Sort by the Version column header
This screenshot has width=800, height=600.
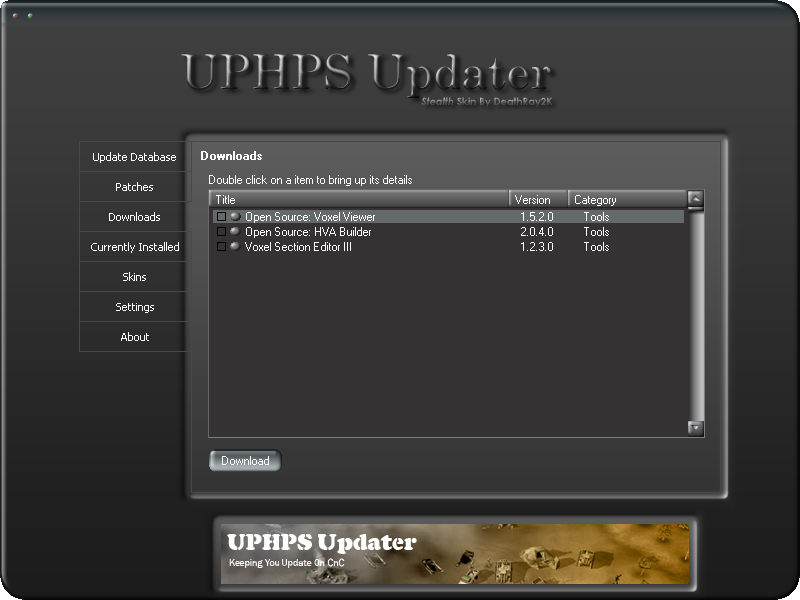(x=538, y=199)
